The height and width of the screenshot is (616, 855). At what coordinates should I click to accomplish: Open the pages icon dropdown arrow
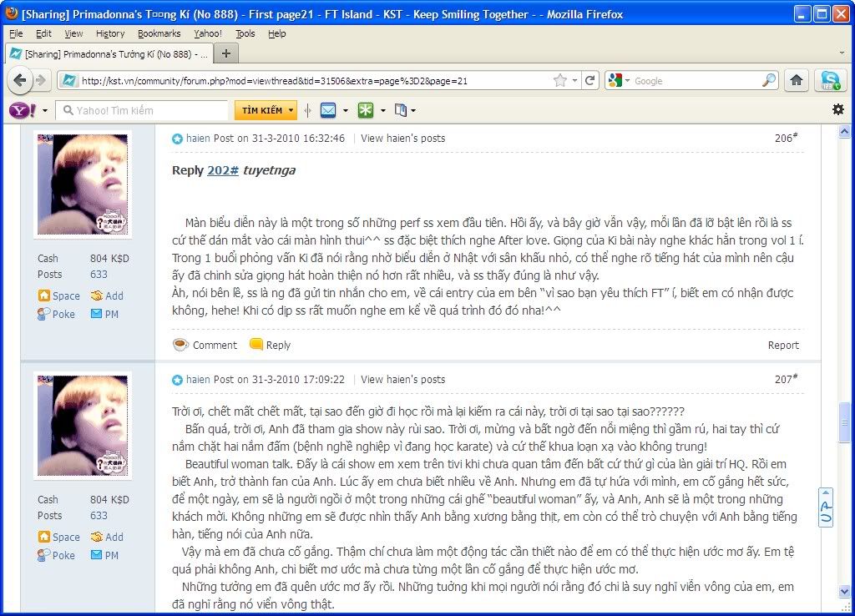click(x=413, y=111)
